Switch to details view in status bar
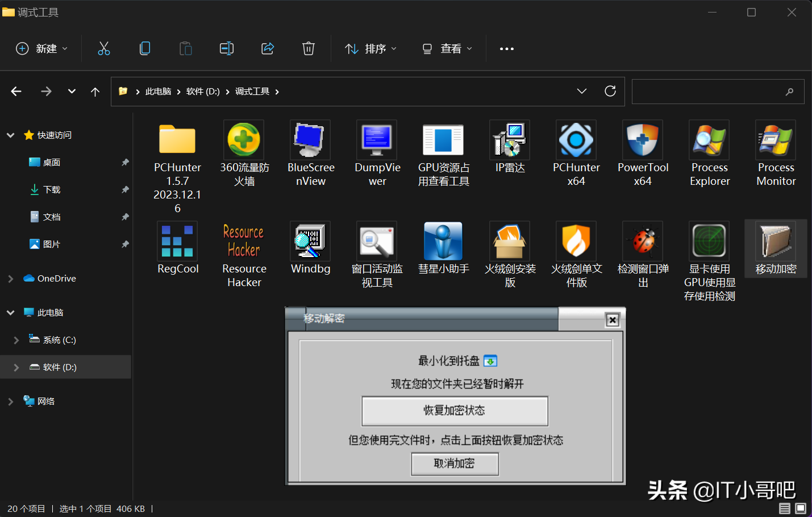 (x=785, y=508)
